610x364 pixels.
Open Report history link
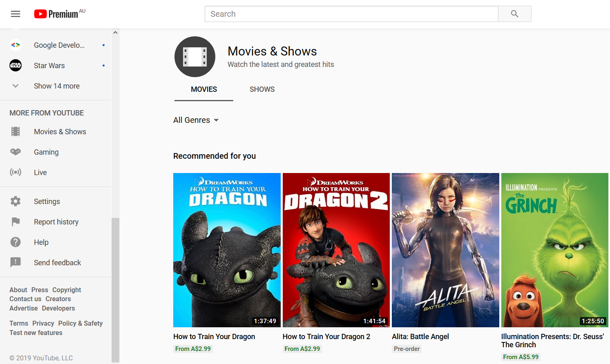pyautogui.click(x=56, y=222)
